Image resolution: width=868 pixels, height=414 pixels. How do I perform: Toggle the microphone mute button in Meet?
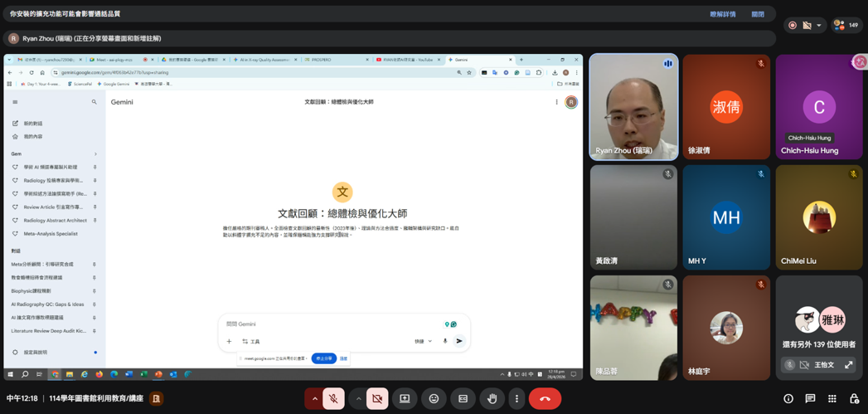[333, 398]
